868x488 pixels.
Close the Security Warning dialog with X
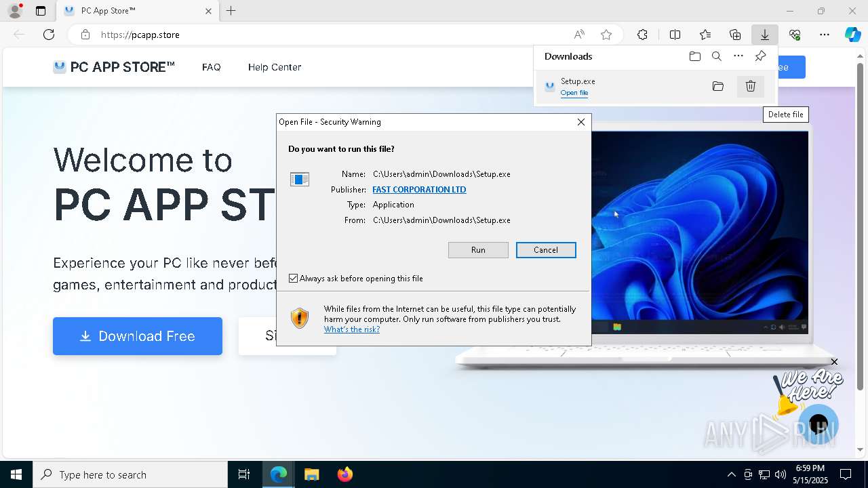tap(581, 122)
